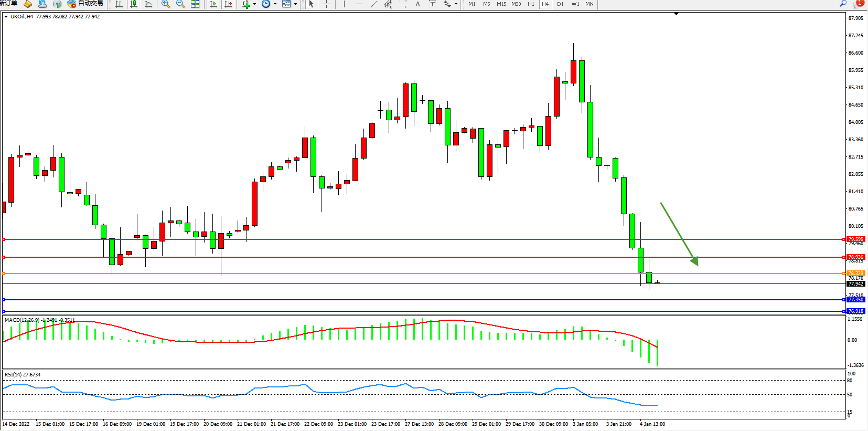Select the crosshair cursor tool
Image resolution: width=868 pixels, height=431 pixels.
tap(326, 4)
